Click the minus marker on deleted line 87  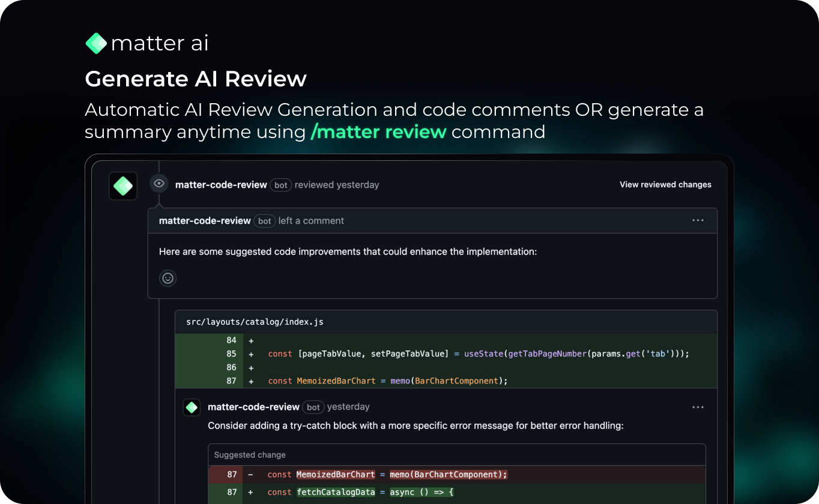point(250,475)
